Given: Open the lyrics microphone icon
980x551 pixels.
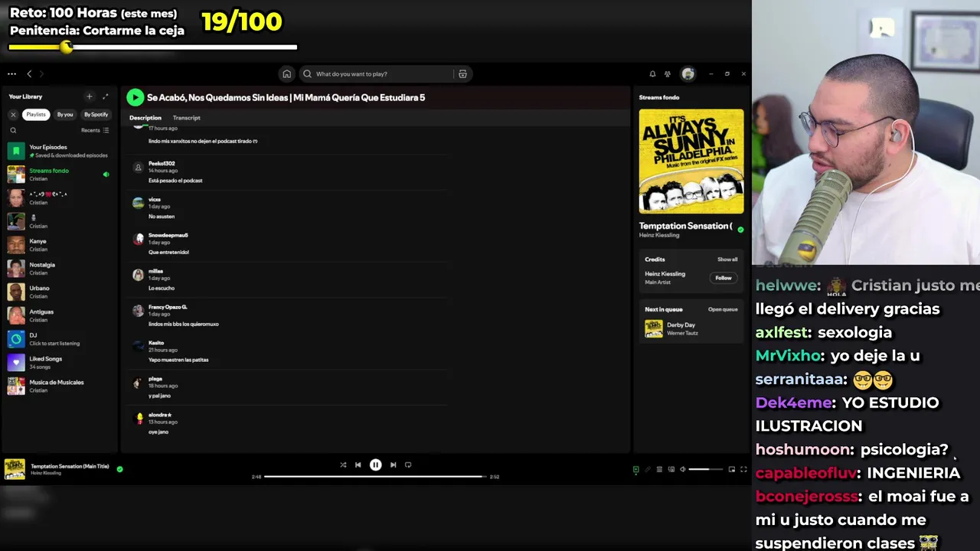Looking at the screenshot, I should [648, 470].
